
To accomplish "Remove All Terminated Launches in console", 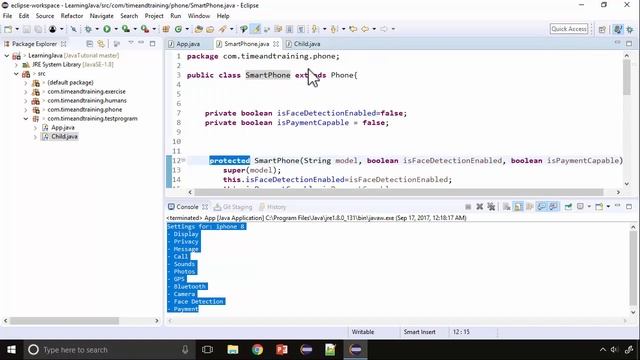I will pyautogui.click(x=491, y=207).
